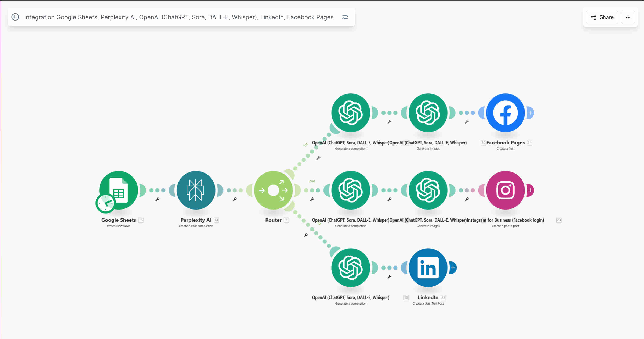644x339 pixels.
Task: Click the Share button
Action: tap(602, 17)
